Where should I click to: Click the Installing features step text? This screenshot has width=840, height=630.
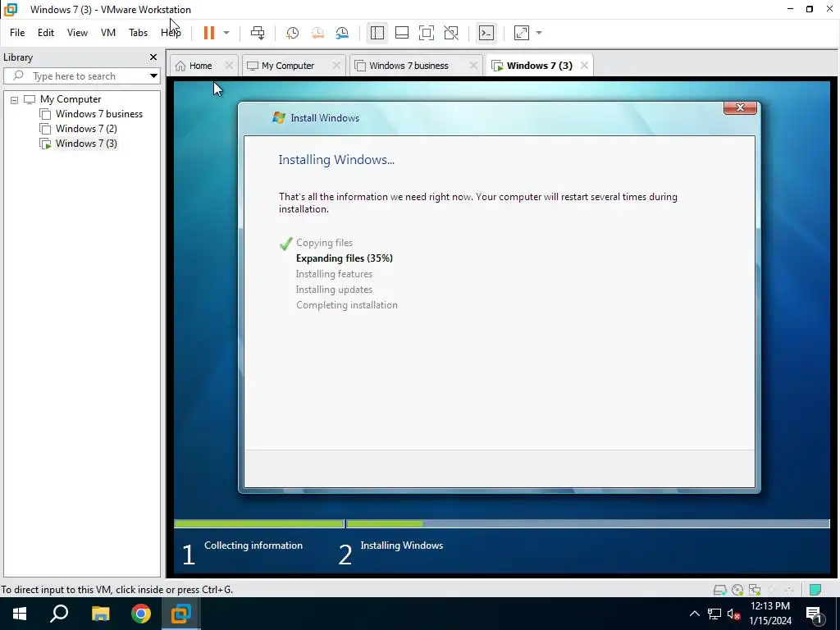(334, 274)
